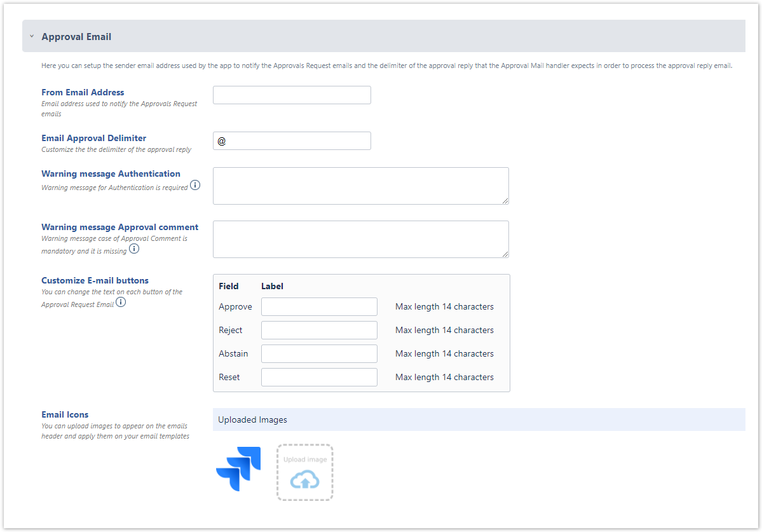
Task: Click the Warning message Authentication text area
Action: coord(360,186)
